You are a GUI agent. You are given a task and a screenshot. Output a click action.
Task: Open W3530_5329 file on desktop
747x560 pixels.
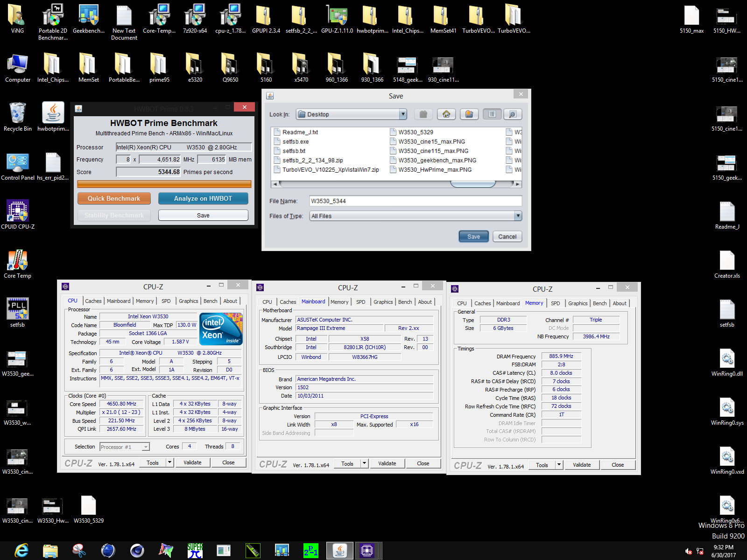tap(89, 509)
